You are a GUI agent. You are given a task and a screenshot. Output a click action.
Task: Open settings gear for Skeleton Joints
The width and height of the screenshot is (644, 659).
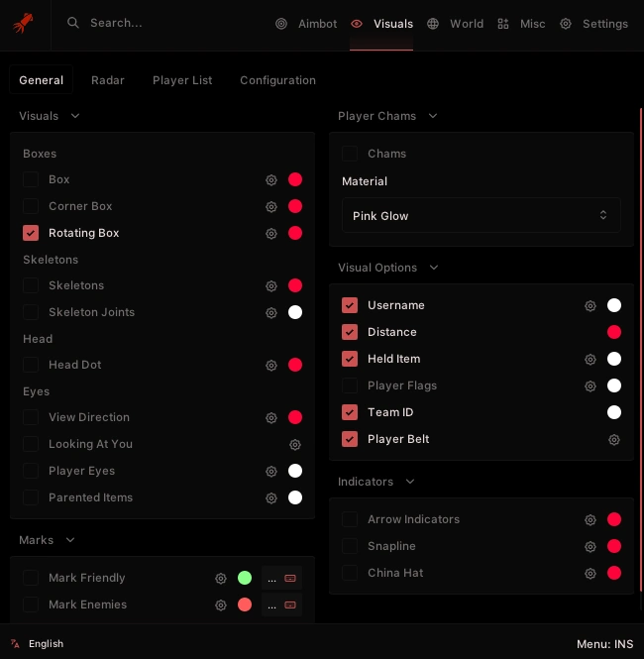coord(271,313)
